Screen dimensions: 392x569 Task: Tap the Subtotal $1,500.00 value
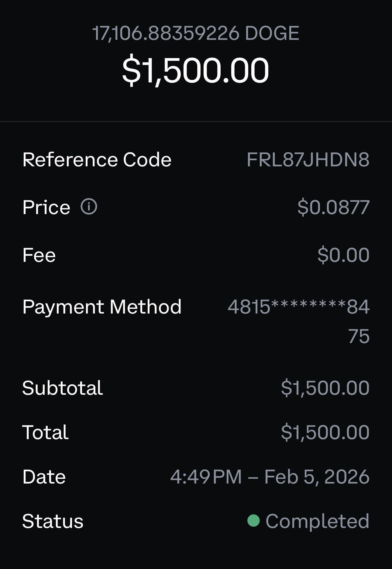[325, 388]
